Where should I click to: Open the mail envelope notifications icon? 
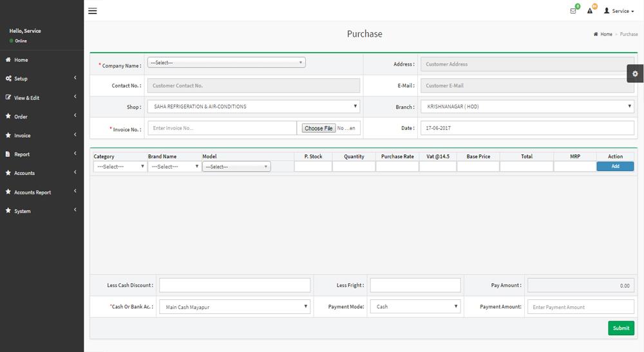click(x=573, y=11)
